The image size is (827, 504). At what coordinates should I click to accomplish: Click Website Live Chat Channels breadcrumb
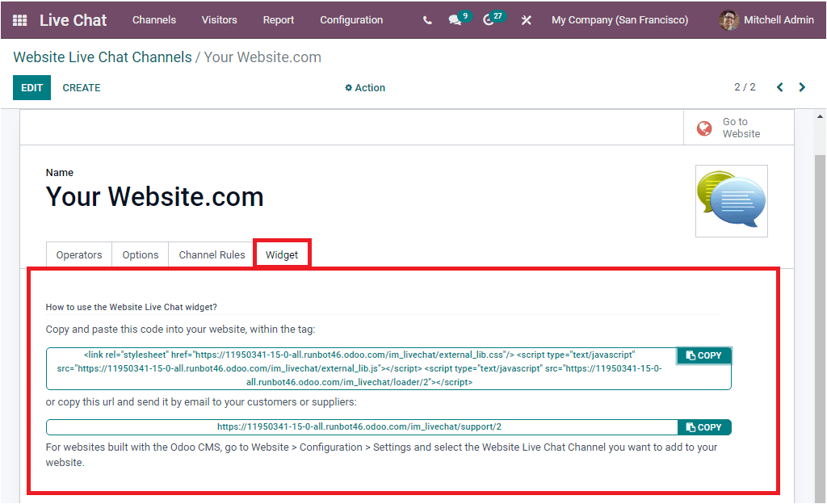(103, 57)
